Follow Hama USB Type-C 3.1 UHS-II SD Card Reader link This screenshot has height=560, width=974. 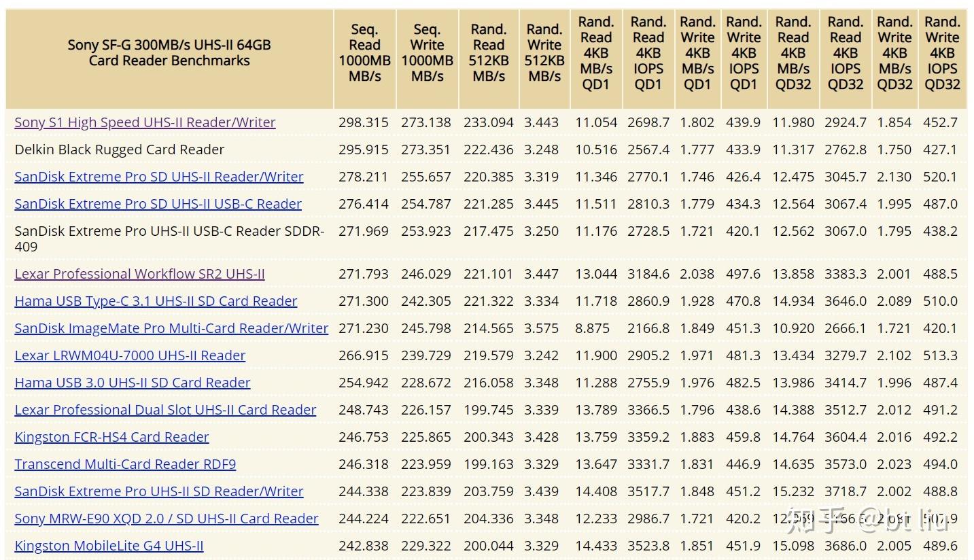156,301
